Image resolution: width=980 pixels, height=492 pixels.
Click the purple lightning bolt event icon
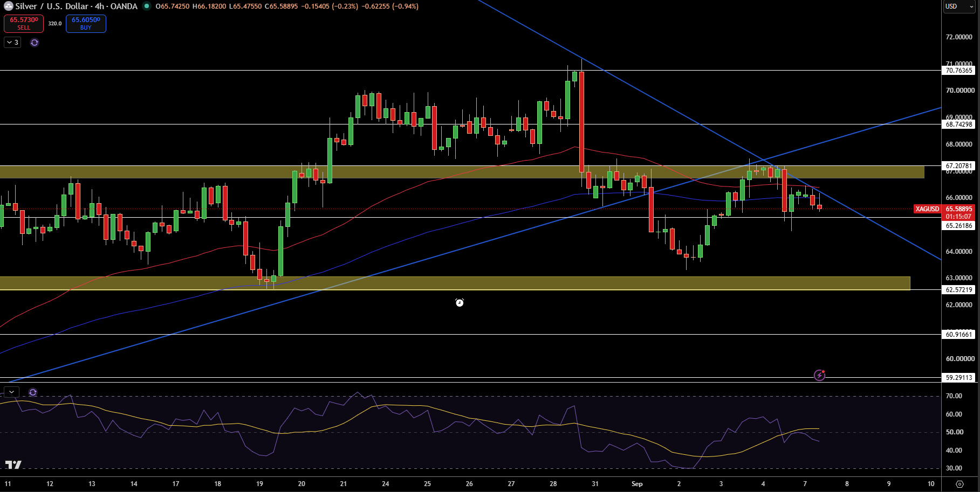(x=819, y=375)
